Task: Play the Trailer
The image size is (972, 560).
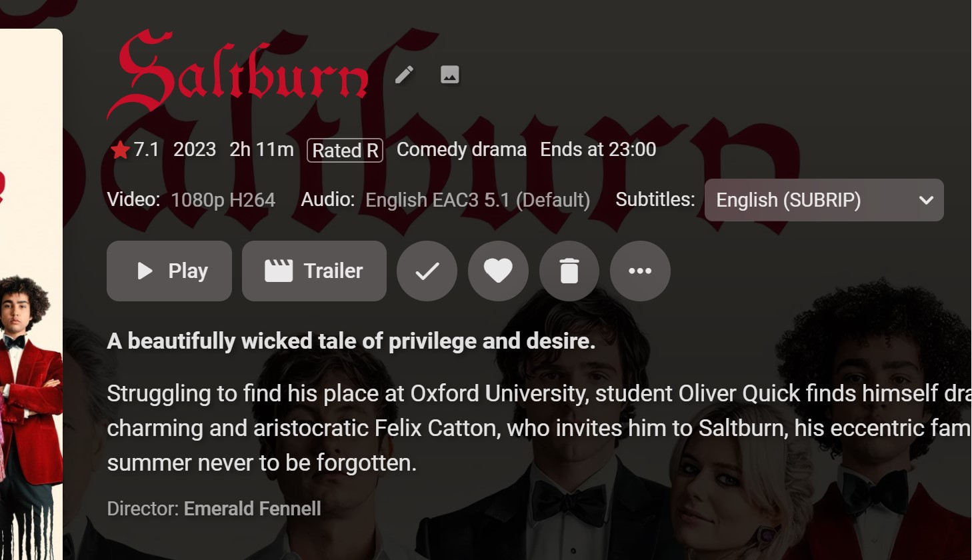Action: (x=314, y=271)
